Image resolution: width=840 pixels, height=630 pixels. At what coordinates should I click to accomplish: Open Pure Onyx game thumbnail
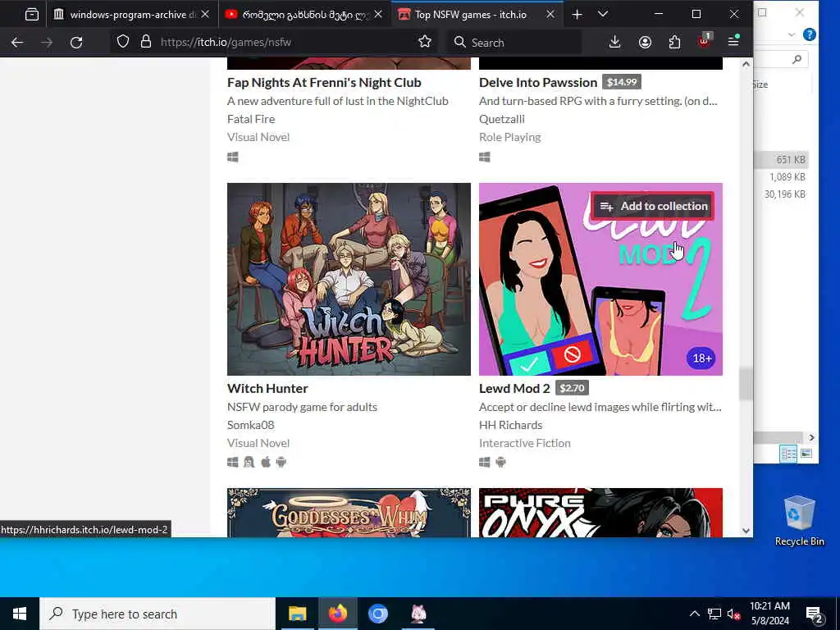tap(600, 512)
